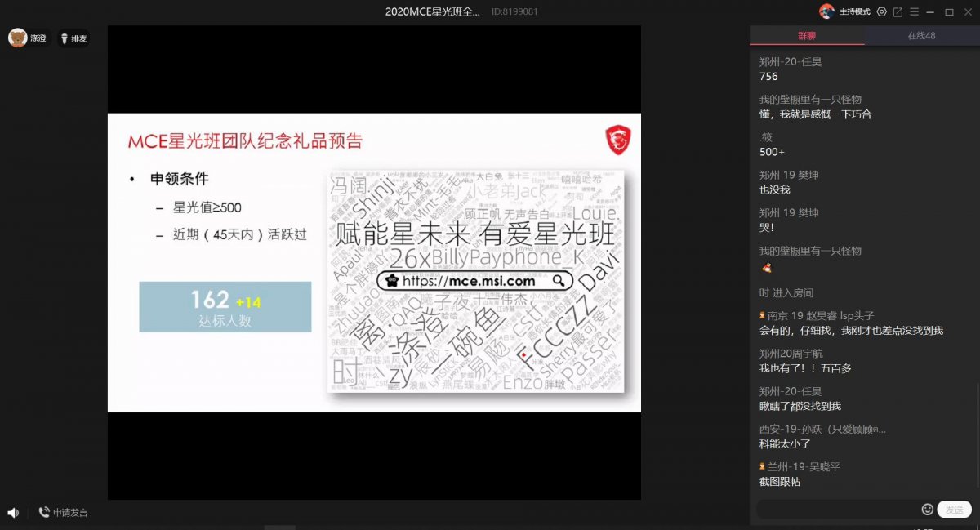Click the 时 进入房间 notice
The height and width of the screenshot is (530, 980).
(x=786, y=292)
